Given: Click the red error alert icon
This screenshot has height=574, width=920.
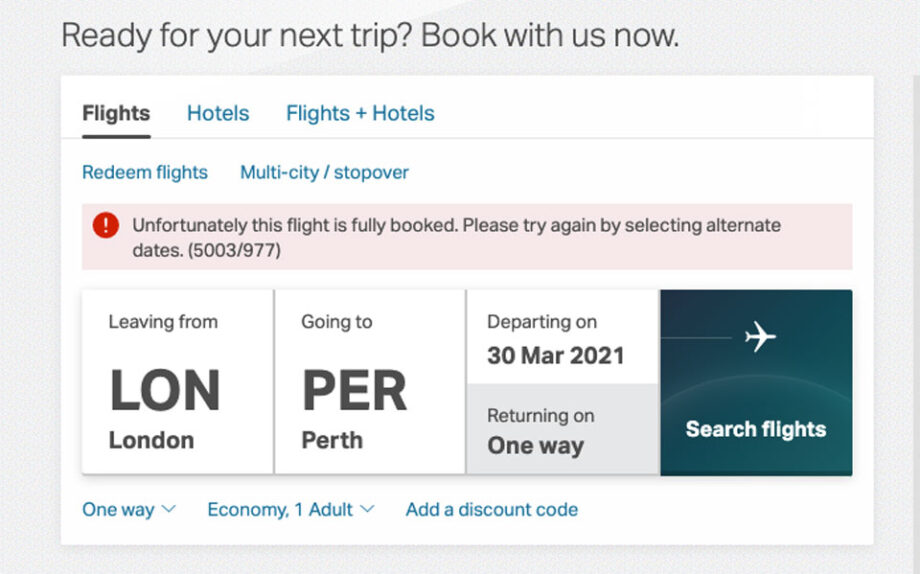Looking at the screenshot, I should pyautogui.click(x=105, y=226).
